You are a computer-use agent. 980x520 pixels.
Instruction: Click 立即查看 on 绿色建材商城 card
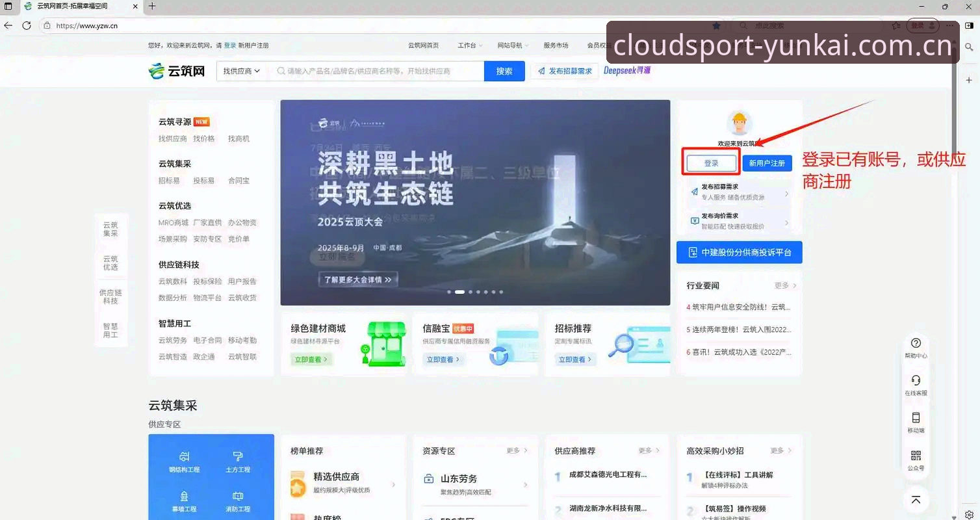(x=311, y=359)
